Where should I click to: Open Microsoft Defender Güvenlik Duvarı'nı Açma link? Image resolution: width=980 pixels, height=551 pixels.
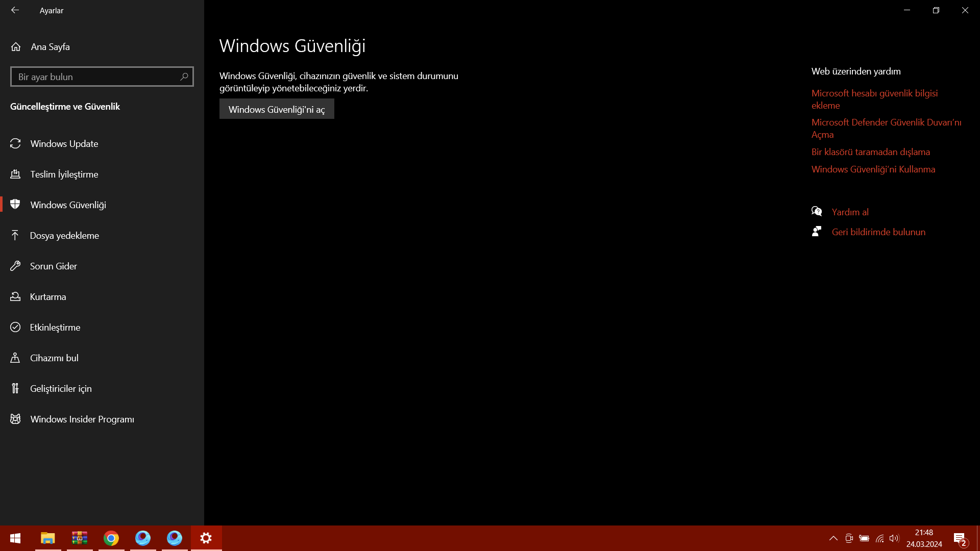click(886, 129)
